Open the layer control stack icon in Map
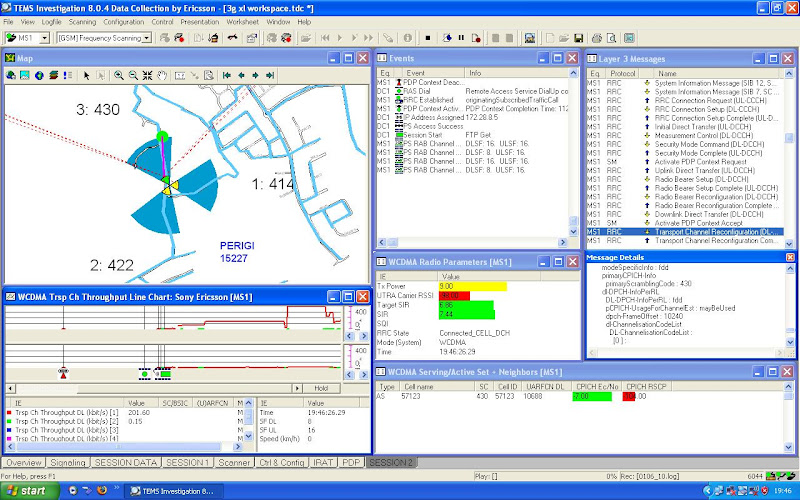Image resolution: width=800 pixels, height=500 pixels. (x=53, y=76)
